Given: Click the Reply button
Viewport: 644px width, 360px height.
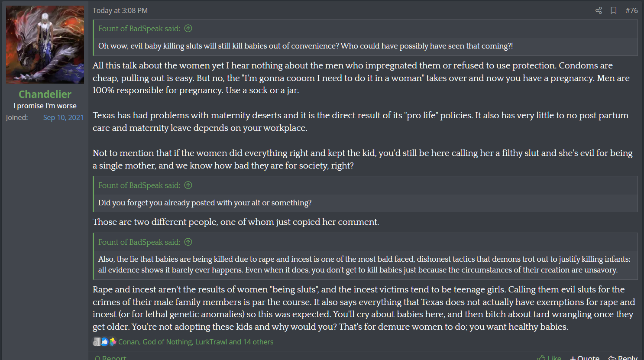Looking at the screenshot, I should pos(623,358).
